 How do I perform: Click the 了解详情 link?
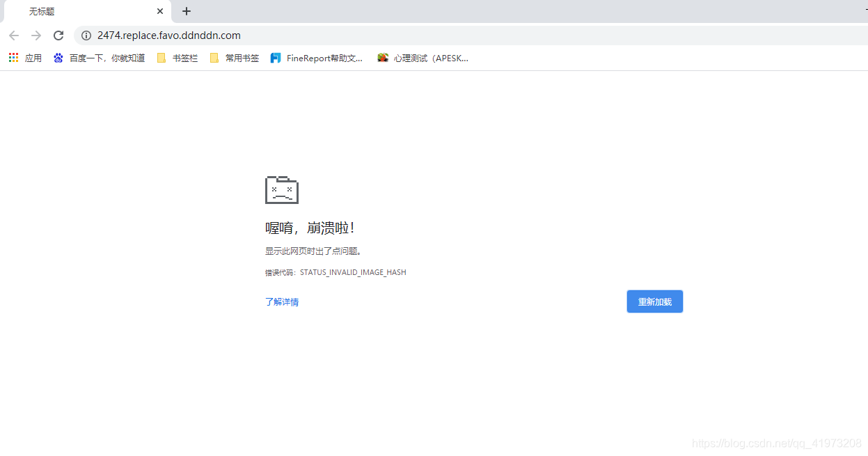pos(282,301)
